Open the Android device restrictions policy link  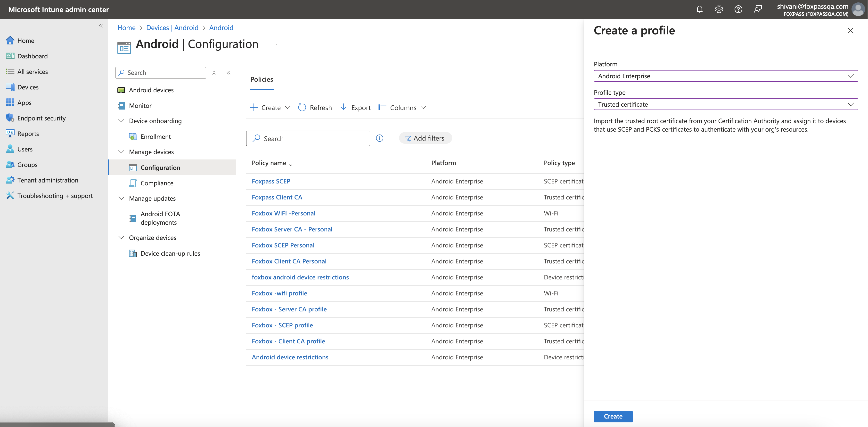coord(290,357)
